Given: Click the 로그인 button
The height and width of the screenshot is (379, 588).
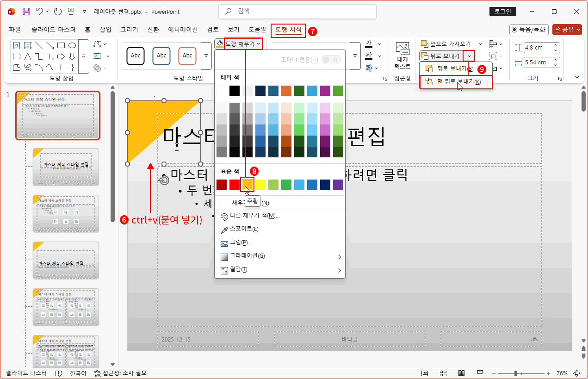Looking at the screenshot, I should [x=502, y=11].
